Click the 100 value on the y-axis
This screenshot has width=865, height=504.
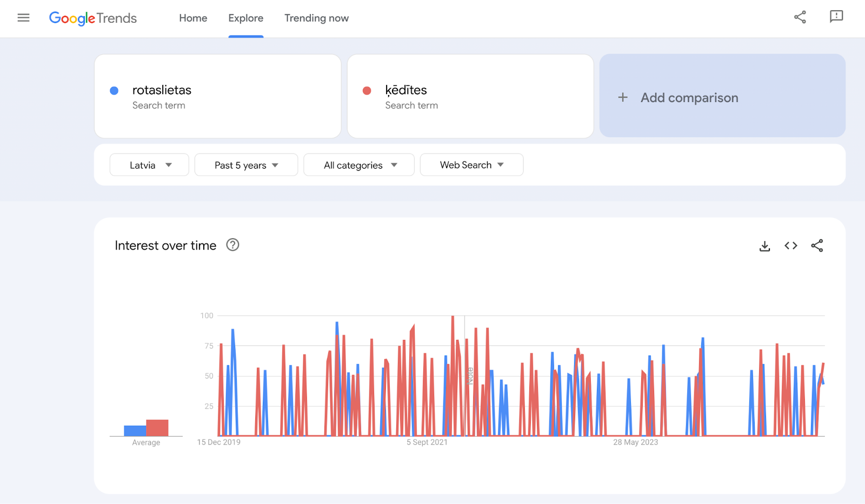(x=207, y=315)
